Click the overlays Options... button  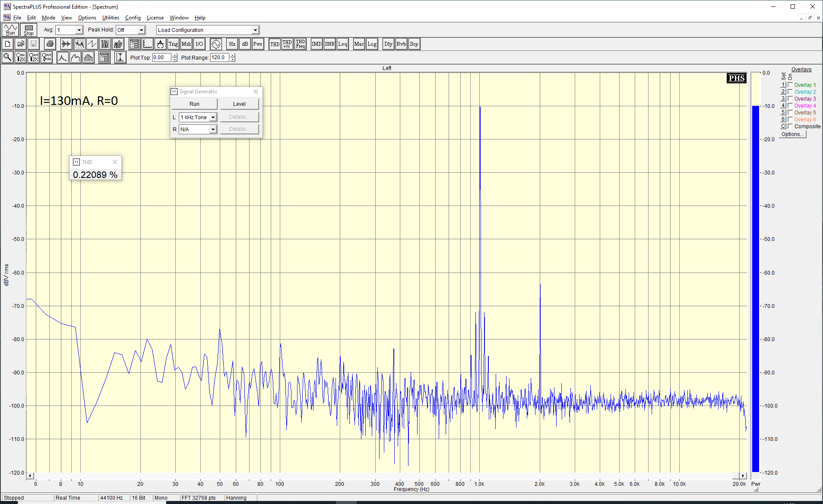click(793, 134)
